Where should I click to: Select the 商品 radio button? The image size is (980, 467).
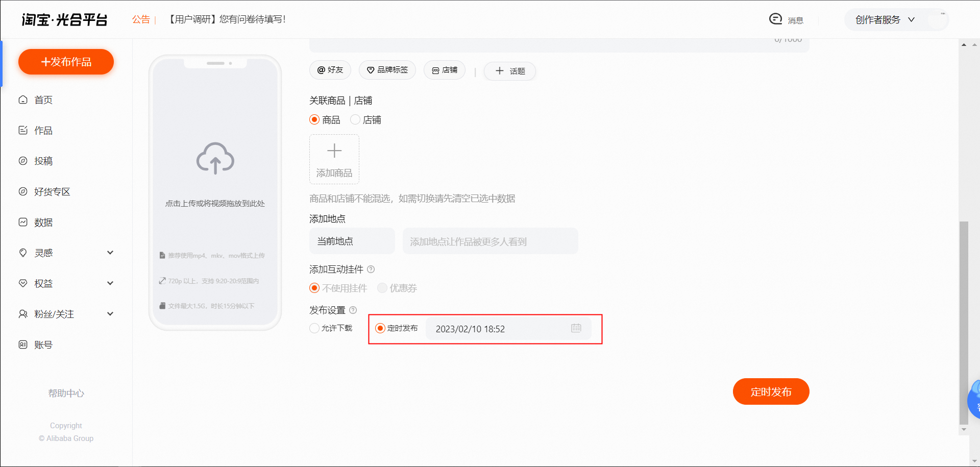(x=314, y=120)
